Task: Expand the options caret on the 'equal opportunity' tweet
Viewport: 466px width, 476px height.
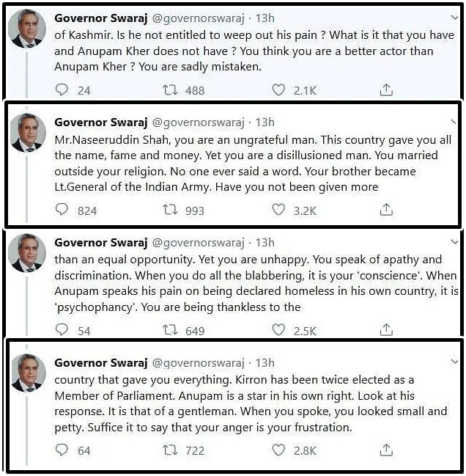Action: (x=455, y=242)
